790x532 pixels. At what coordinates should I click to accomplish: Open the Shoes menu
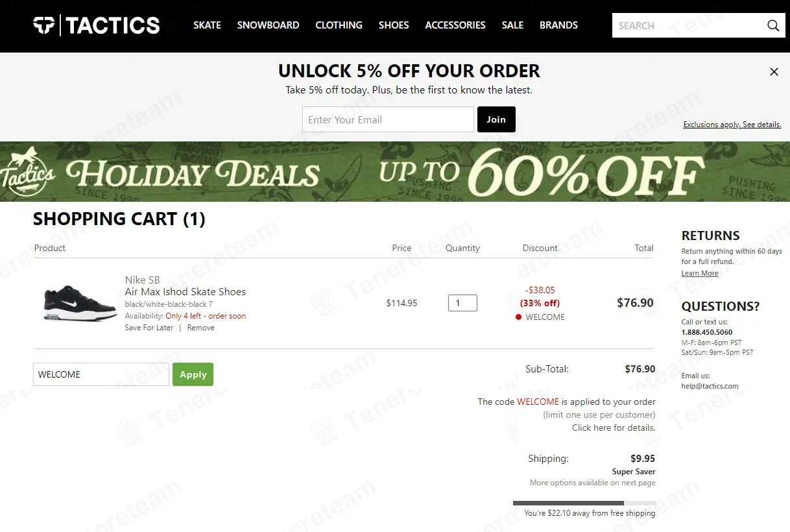[394, 25]
